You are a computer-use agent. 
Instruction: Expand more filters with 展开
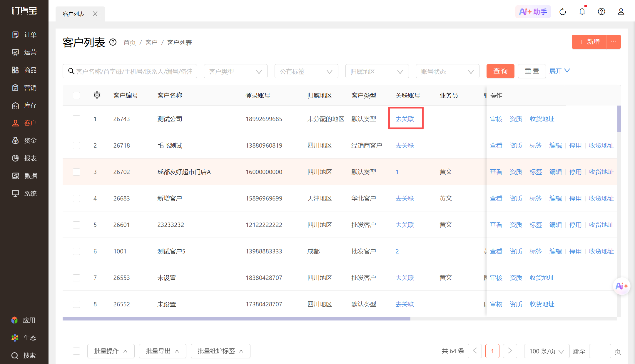pyautogui.click(x=559, y=71)
